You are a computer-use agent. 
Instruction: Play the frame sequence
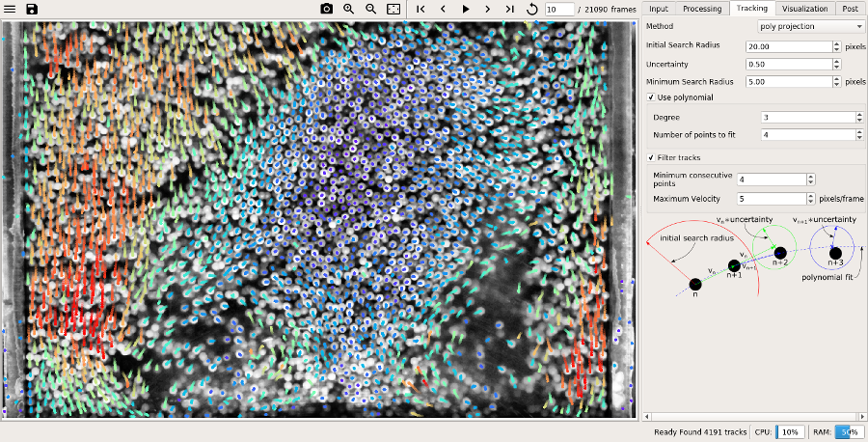click(x=466, y=9)
